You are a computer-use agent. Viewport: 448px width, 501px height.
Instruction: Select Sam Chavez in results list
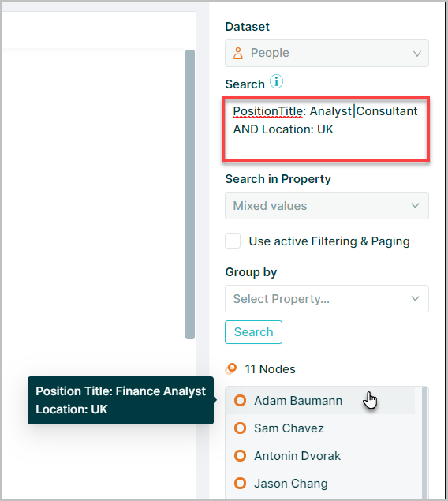pyautogui.click(x=320, y=428)
